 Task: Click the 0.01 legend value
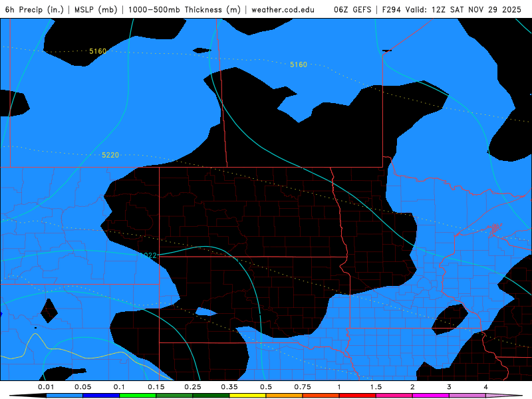coord(46,387)
